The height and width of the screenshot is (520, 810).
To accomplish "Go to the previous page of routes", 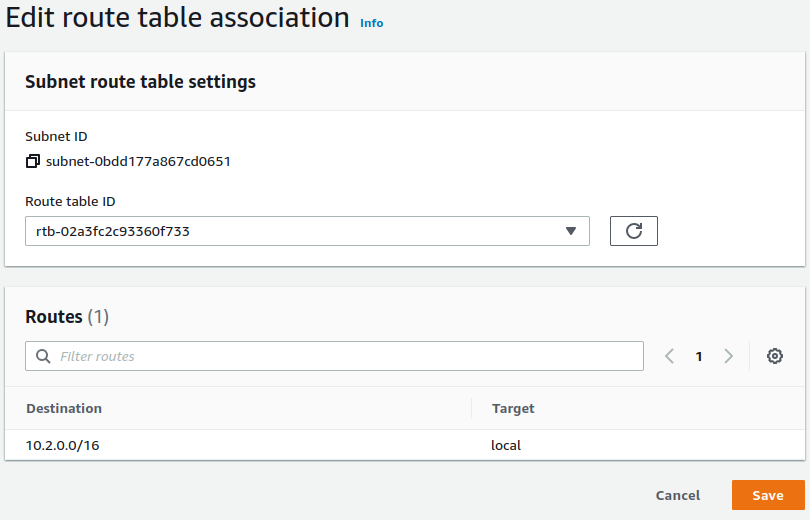I will [x=670, y=356].
